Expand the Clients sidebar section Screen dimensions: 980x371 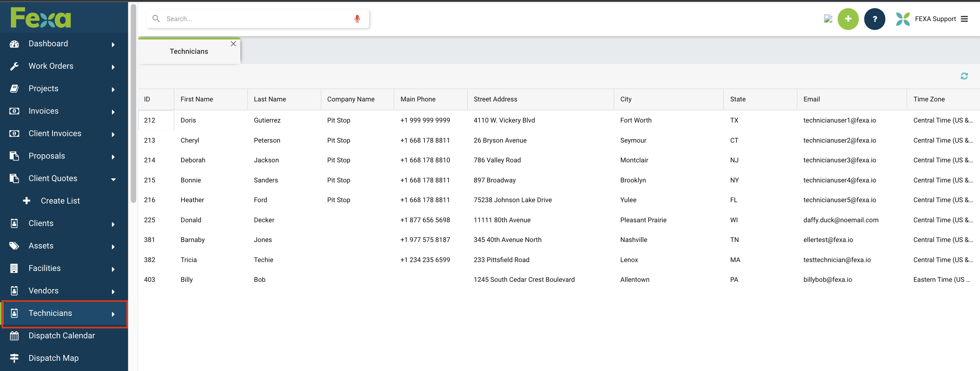[x=113, y=224]
